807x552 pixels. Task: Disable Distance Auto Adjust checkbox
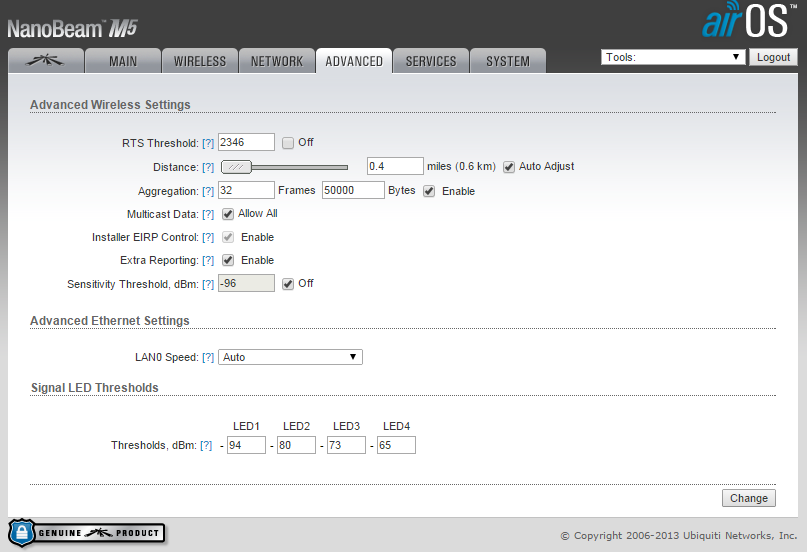click(x=508, y=166)
